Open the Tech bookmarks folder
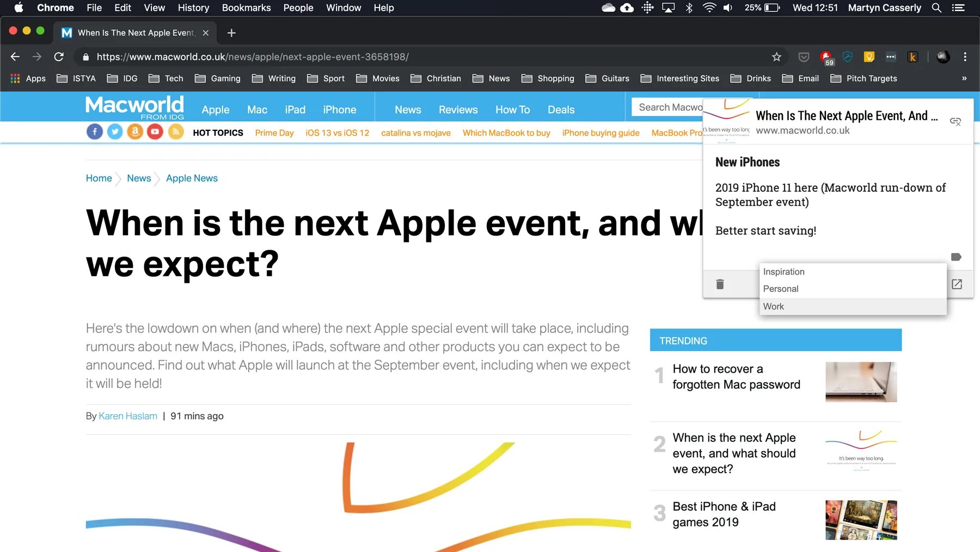This screenshot has width=980, height=552. pyautogui.click(x=166, y=78)
